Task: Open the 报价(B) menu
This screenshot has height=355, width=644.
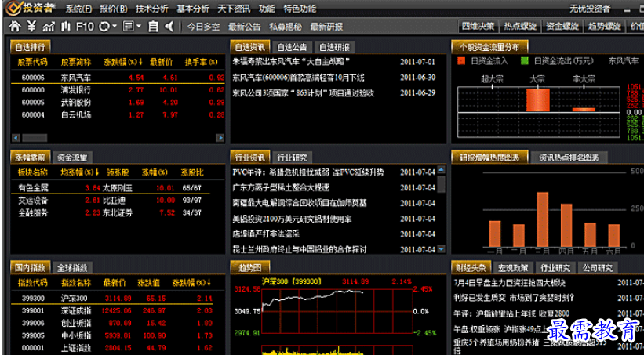Action: 114,9
